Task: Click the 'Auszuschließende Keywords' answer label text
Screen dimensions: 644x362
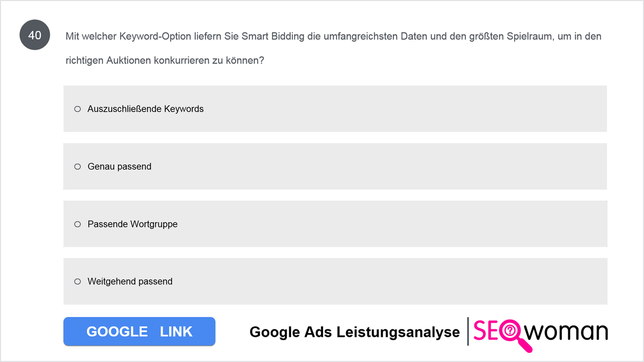Action: coord(145,109)
